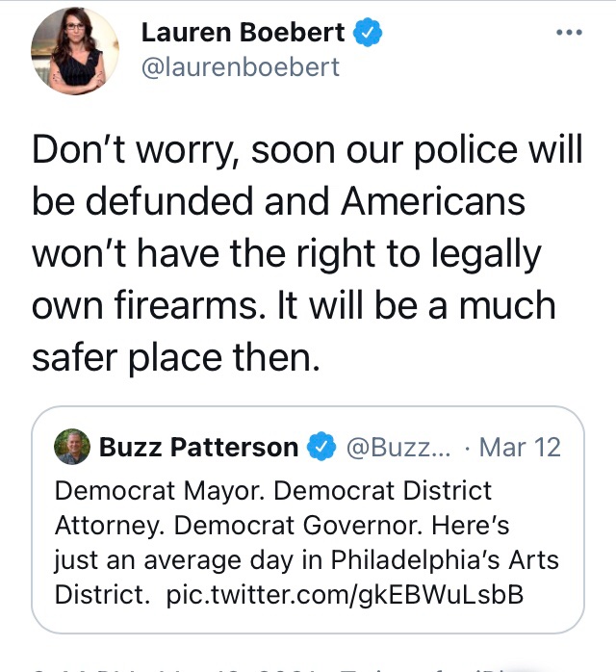The image size is (616, 672).
Task: Click the line "safer place then."
Action: pyautogui.click(x=175, y=358)
